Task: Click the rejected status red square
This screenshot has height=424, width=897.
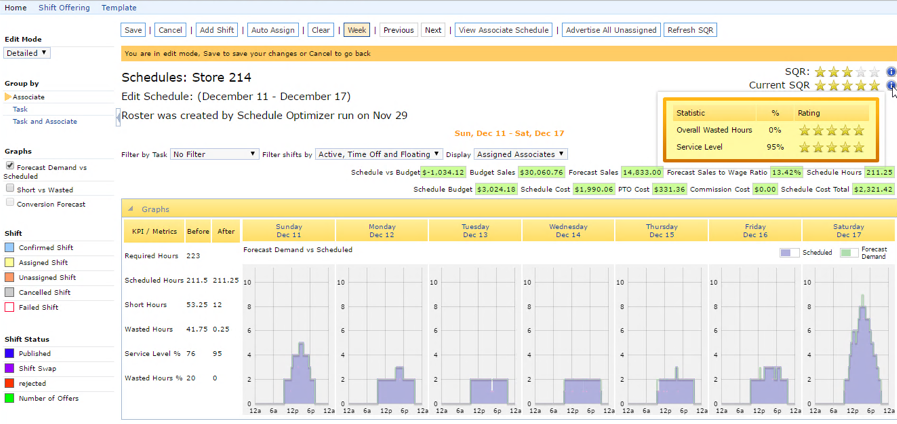Action: (x=9, y=383)
